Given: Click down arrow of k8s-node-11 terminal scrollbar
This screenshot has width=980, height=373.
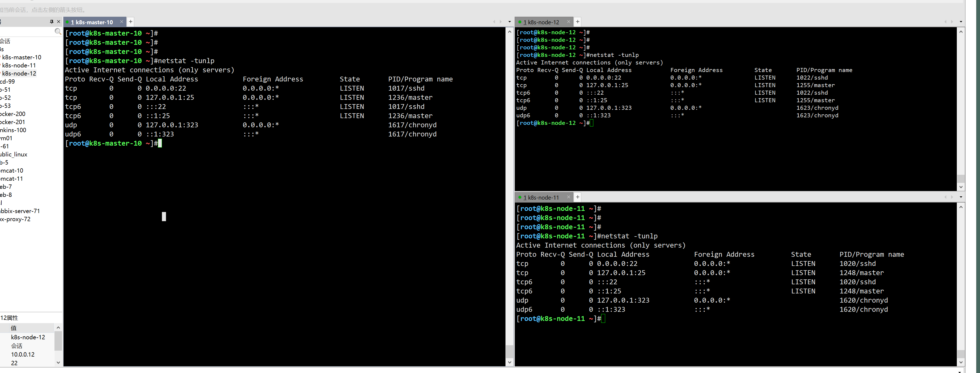Looking at the screenshot, I should (x=961, y=362).
